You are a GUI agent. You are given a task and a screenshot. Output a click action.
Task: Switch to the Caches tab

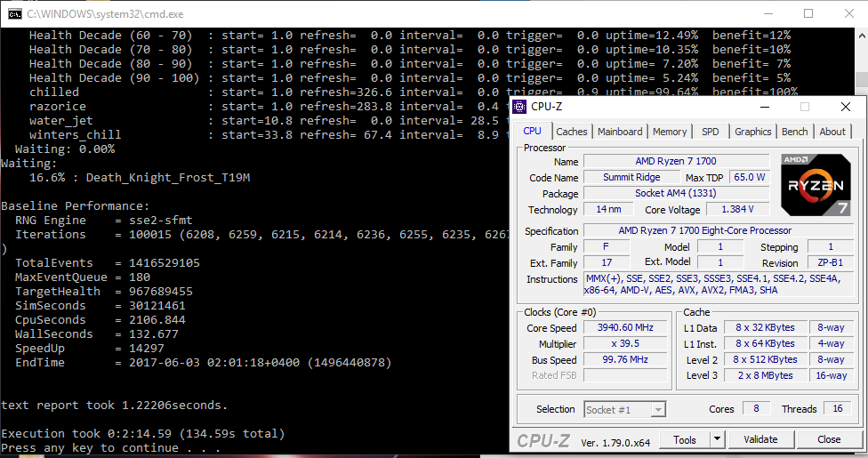click(x=571, y=132)
